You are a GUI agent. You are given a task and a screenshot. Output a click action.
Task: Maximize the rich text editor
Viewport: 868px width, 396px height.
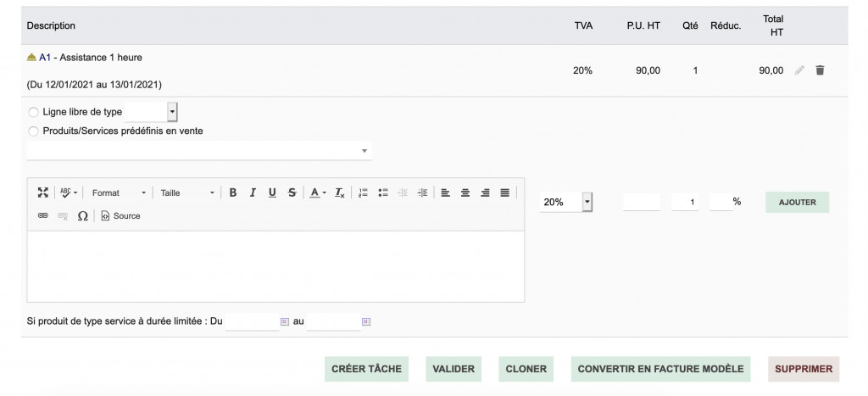[43, 192]
